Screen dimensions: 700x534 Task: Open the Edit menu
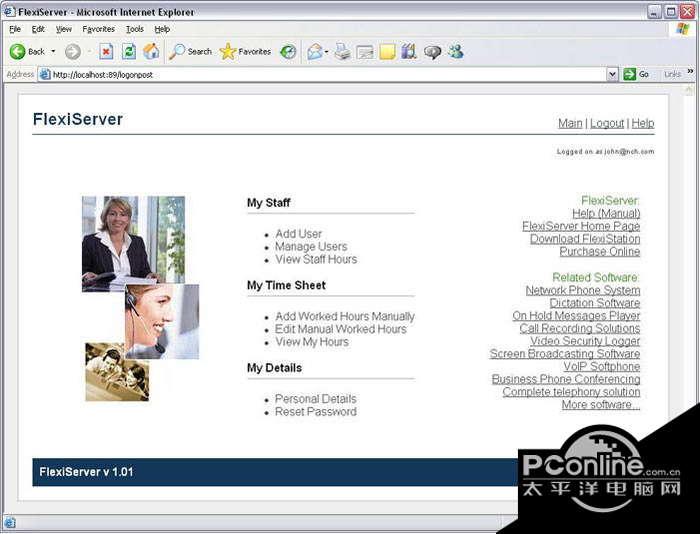[x=38, y=29]
